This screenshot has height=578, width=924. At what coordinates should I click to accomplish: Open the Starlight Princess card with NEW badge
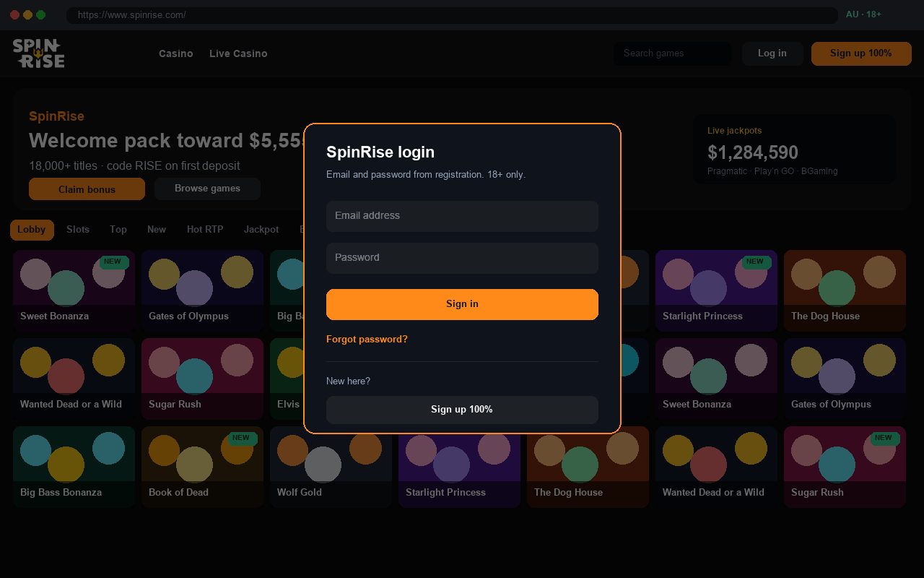[x=716, y=290]
